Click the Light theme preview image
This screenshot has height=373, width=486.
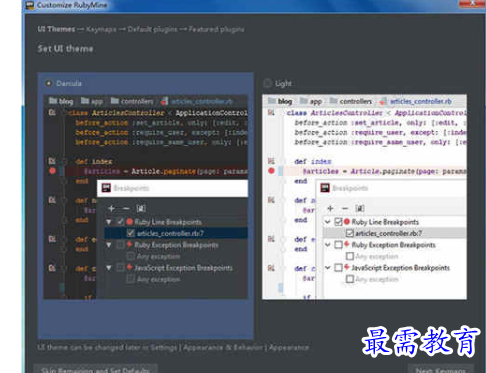click(x=364, y=197)
